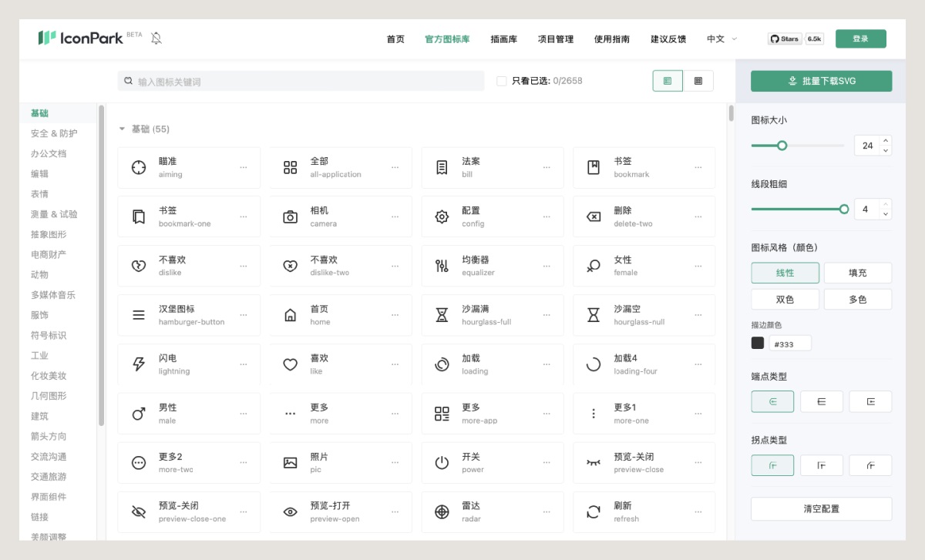The height and width of the screenshot is (560, 925).
Task: Open 插画库 in top navigation
Action: 503,39
